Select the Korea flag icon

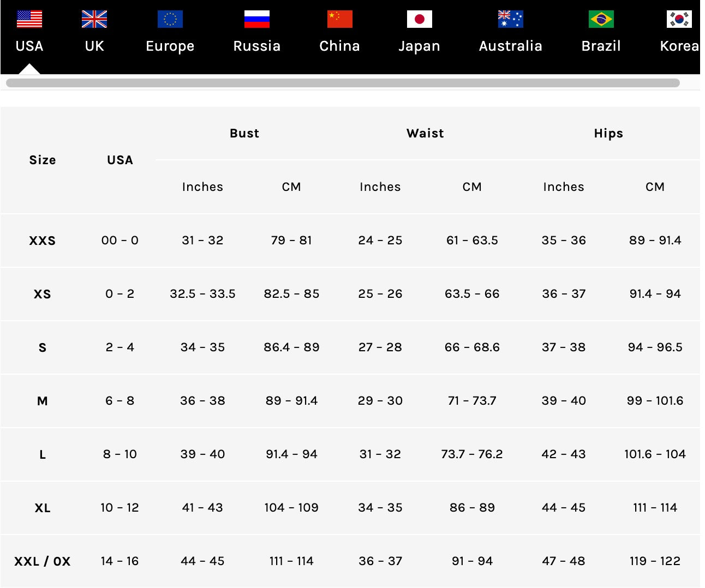pos(679,19)
